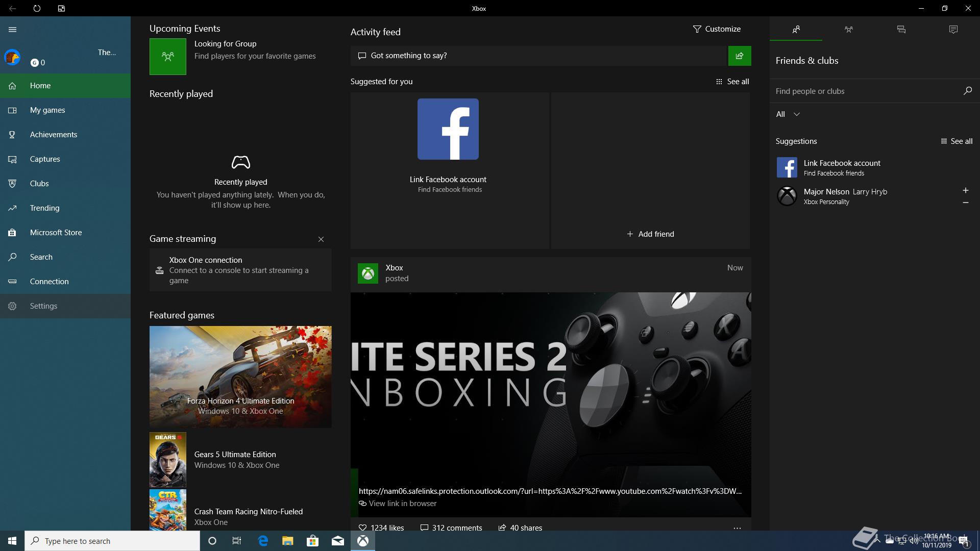Image resolution: width=980 pixels, height=551 pixels.
Task: Open Task View on the taskbar
Action: tap(237, 541)
